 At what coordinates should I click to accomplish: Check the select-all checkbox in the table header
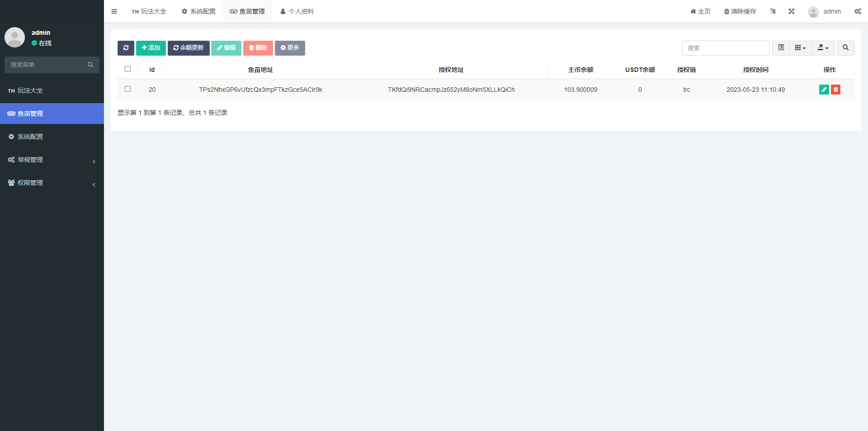coord(127,69)
